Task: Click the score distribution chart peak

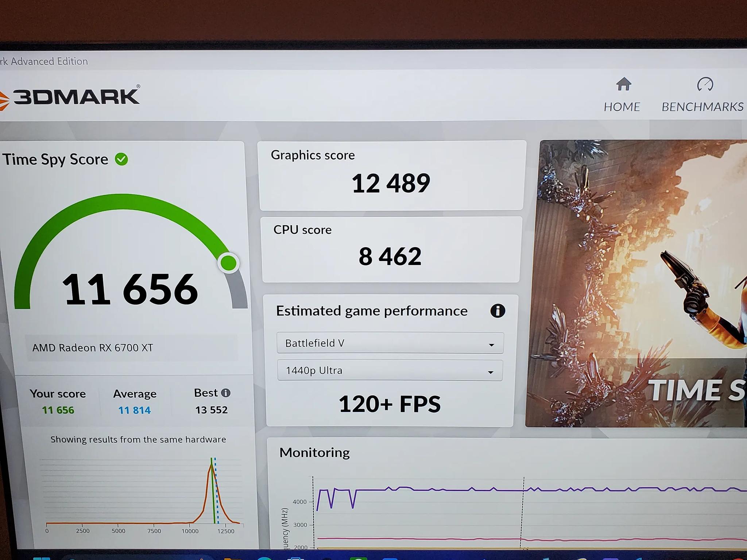Action: pos(212,465)
